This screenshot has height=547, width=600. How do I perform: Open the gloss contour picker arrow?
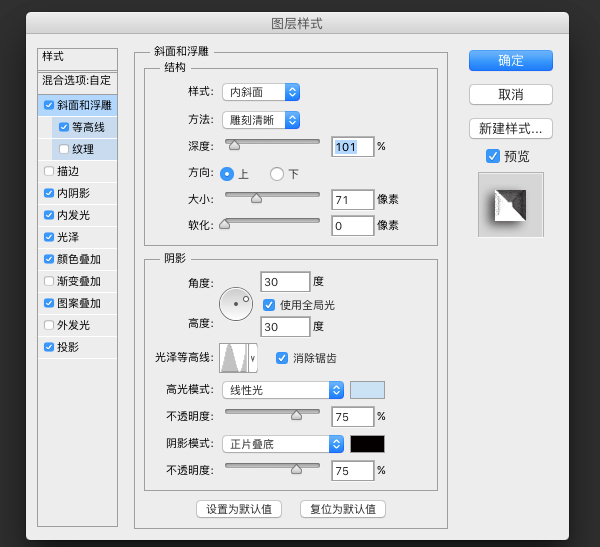pos(253,357)
